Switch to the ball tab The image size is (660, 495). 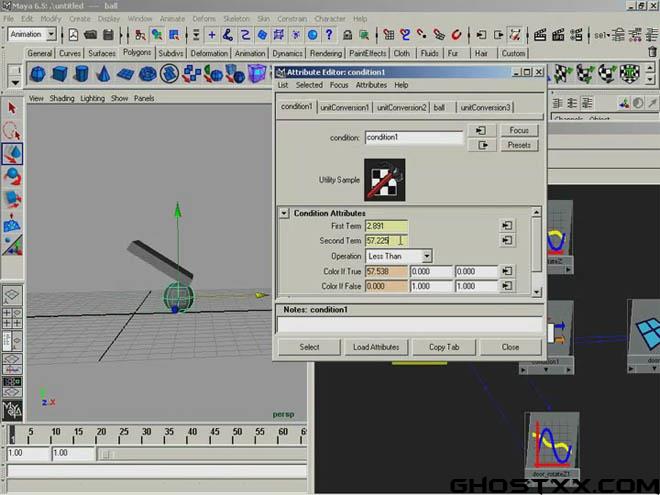tap(439, 108)
